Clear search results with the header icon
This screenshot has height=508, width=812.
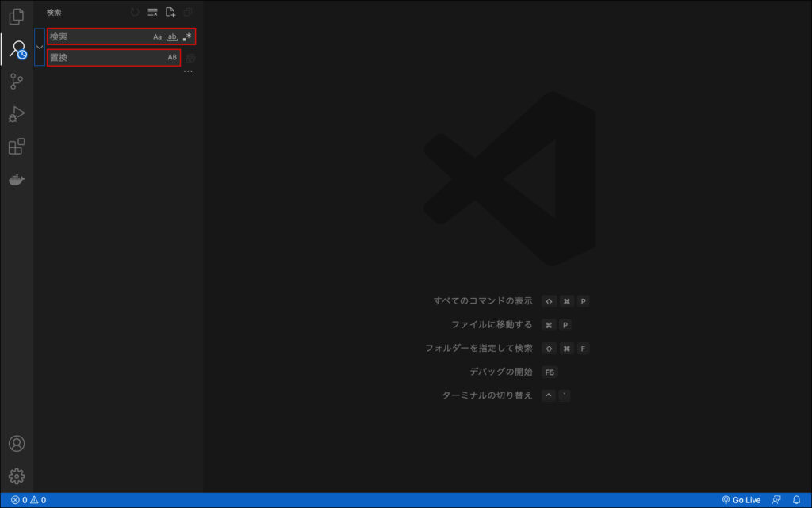point(152,12)
